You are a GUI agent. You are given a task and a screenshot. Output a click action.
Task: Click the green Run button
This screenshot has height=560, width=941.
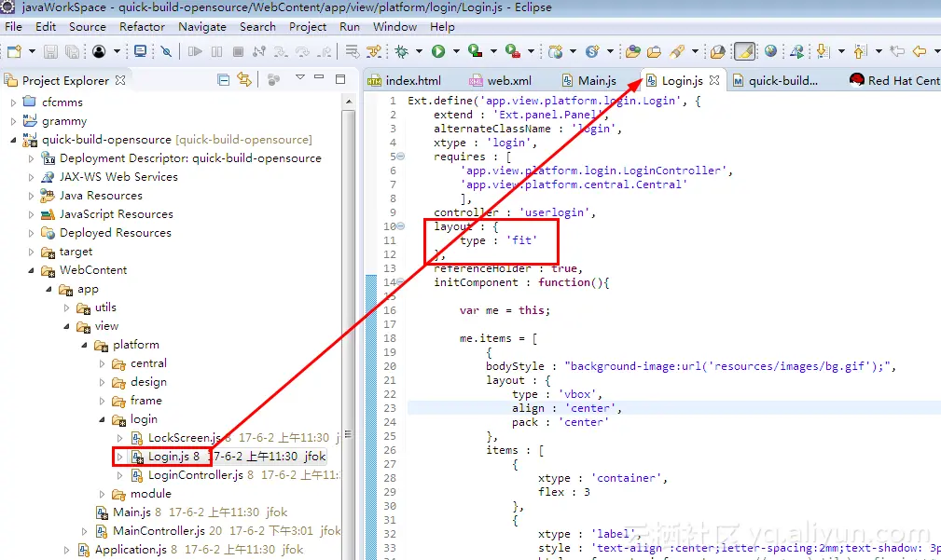438,51
